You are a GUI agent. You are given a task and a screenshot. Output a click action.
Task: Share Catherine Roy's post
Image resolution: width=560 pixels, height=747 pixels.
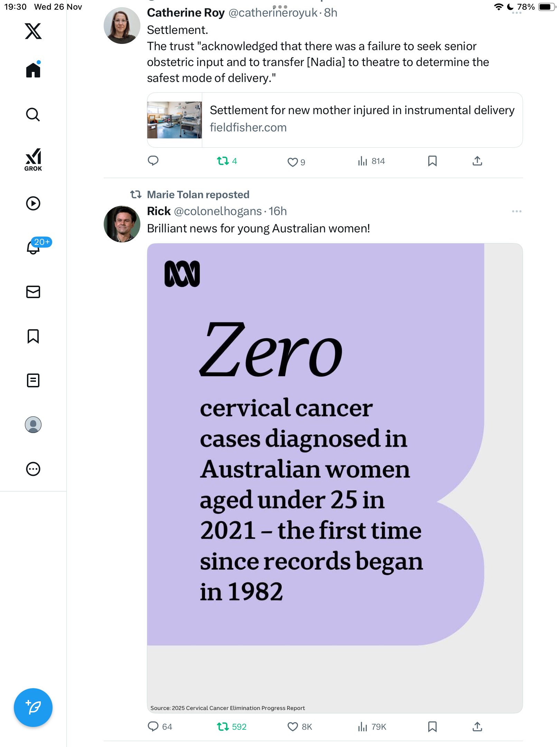coord(477,161)
